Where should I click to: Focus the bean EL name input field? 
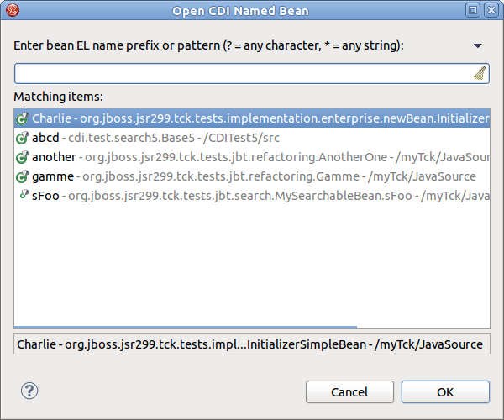click(244, 74)
